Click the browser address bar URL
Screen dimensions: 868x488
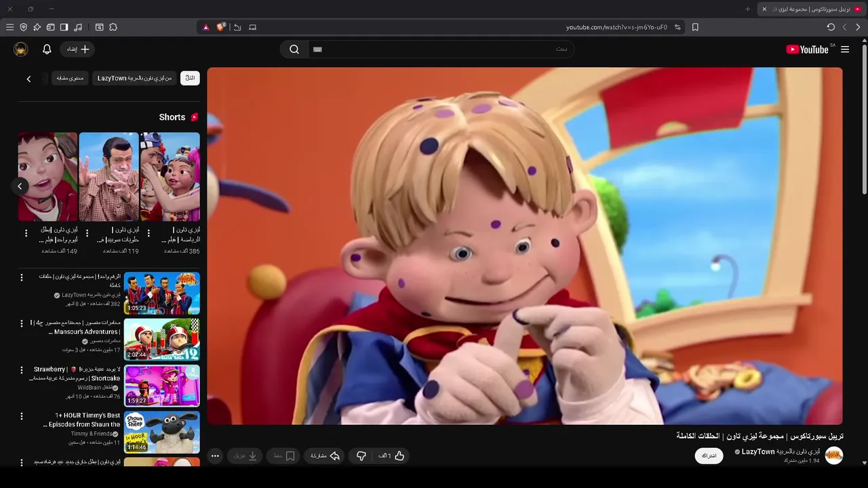[616, 27]
